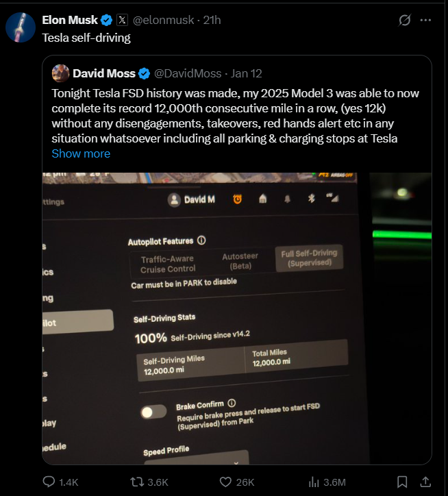Screen dimensions: 448x496
Task: Toggle the Brake Confirm switch
Action: tap(153, 412)
